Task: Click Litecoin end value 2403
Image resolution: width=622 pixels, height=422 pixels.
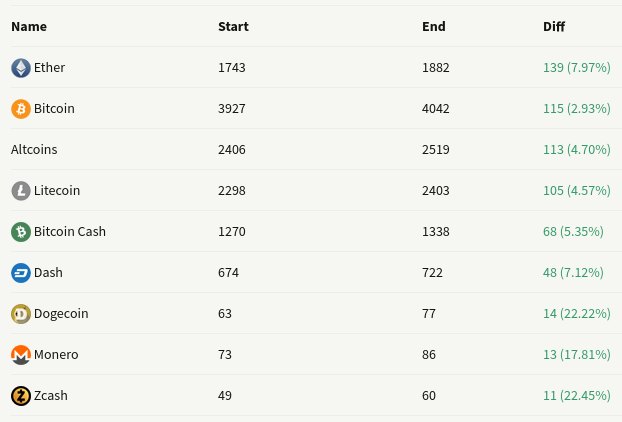Action: 436,190
